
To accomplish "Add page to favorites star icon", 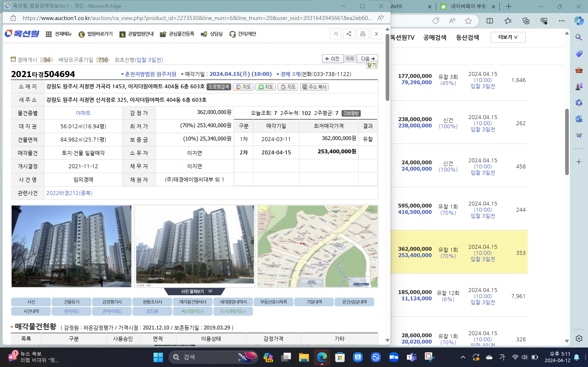I will pyautogui.click(x=468, y=21).
